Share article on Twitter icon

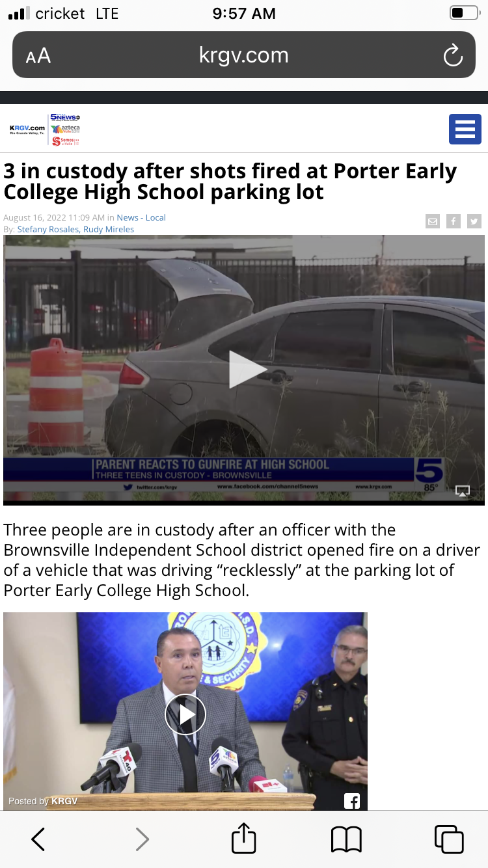(474, 221)
